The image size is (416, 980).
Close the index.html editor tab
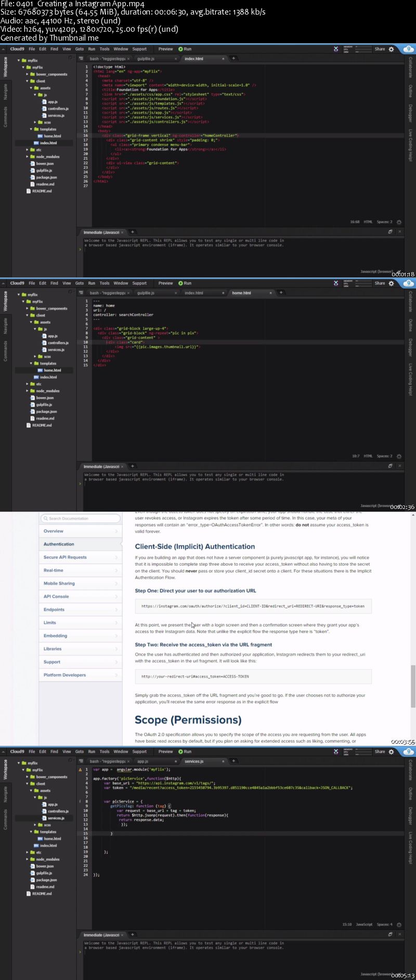click(x=223, y=59)
